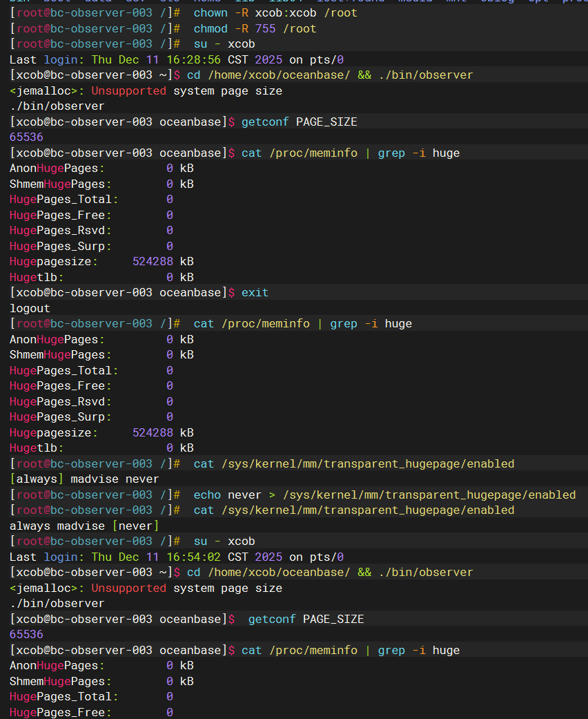588x719 pixels.
Task: Click the chmod -R 755 /root command
Action: [255, 28]
